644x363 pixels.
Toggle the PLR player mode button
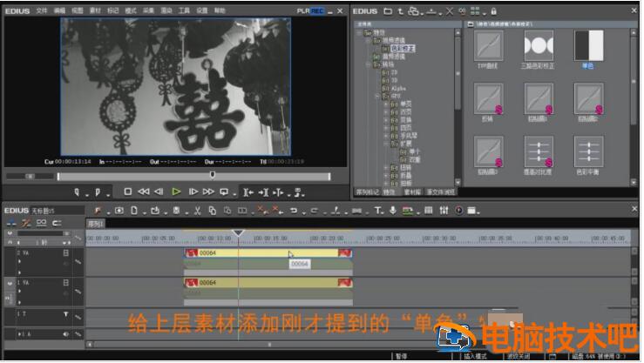click(x=303, y=11)
